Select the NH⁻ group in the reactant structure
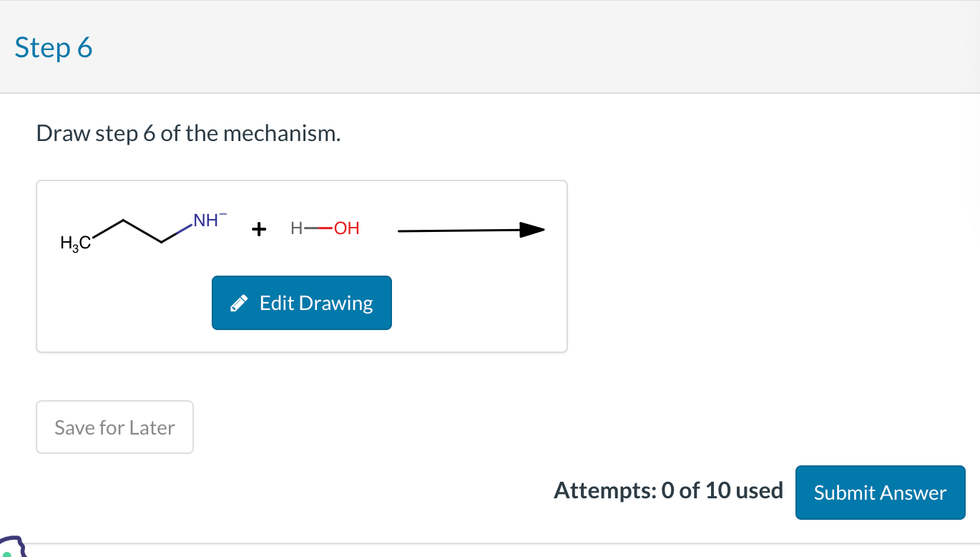 205,220
